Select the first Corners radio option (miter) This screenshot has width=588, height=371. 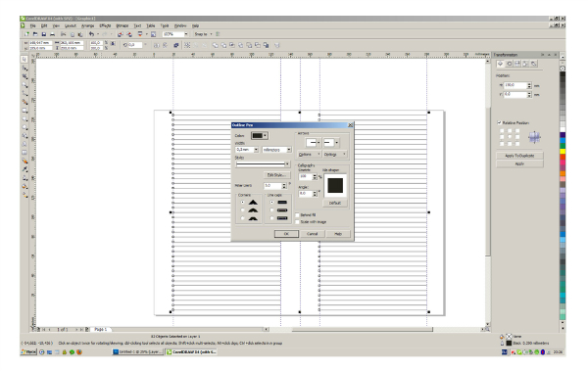pyautogui.click(x=243, y=203)
